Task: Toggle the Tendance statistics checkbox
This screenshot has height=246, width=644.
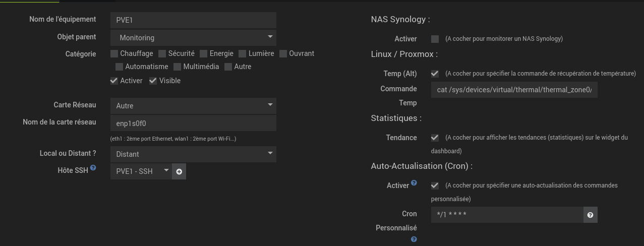Action: 435,138
